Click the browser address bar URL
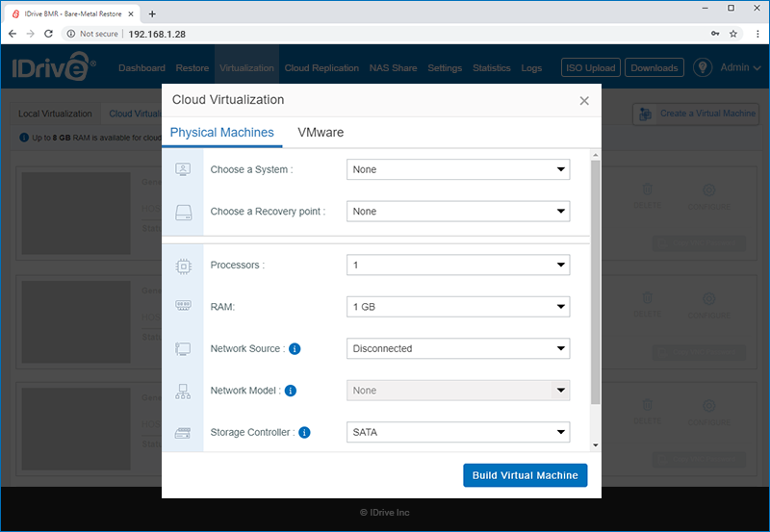 (x=157, y=34)
